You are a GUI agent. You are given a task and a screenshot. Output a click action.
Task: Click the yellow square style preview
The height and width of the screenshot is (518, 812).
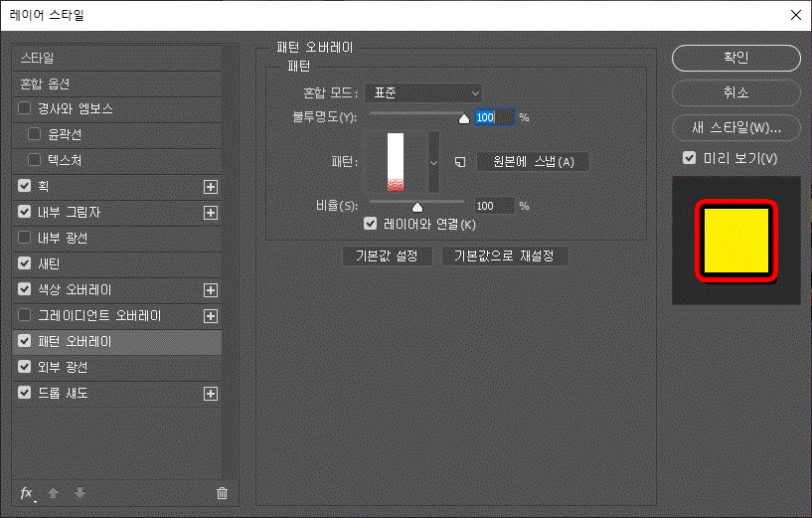click(735, 241)
